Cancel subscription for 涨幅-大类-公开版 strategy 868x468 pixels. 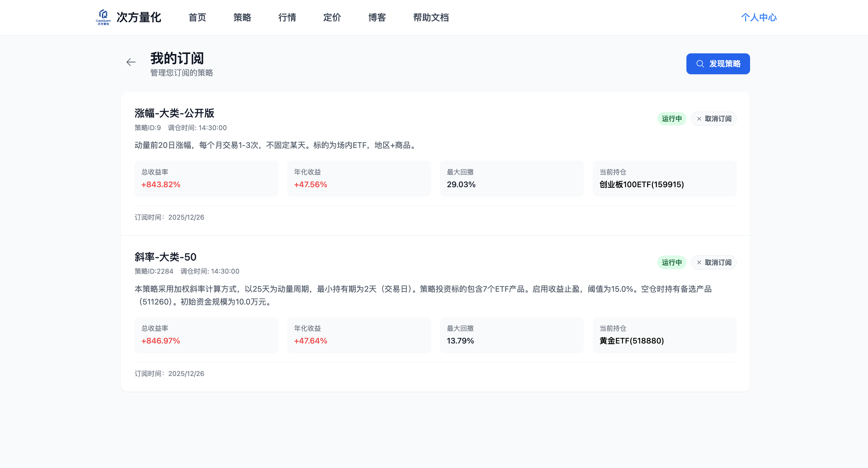click(714, 119)
